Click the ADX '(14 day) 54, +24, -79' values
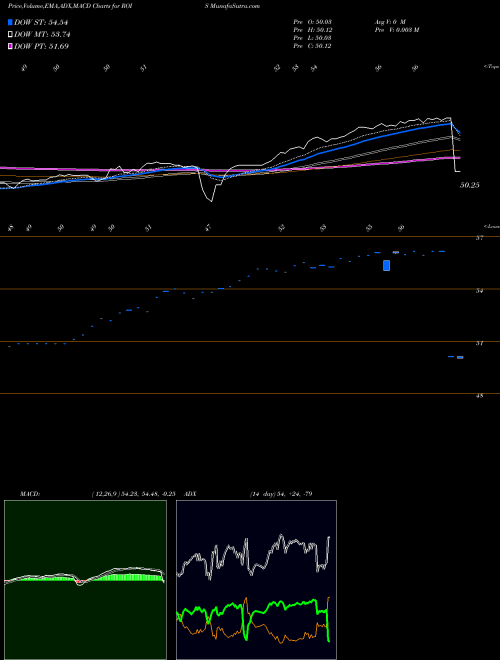Screen dimensions: 500x660 (281, 494)
